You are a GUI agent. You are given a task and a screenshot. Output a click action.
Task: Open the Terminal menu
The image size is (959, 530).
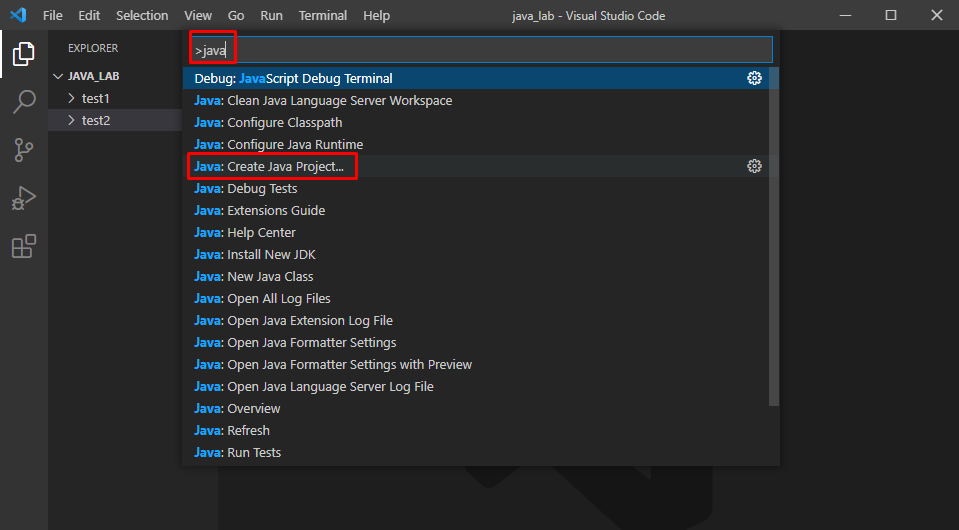coord(323,15)
